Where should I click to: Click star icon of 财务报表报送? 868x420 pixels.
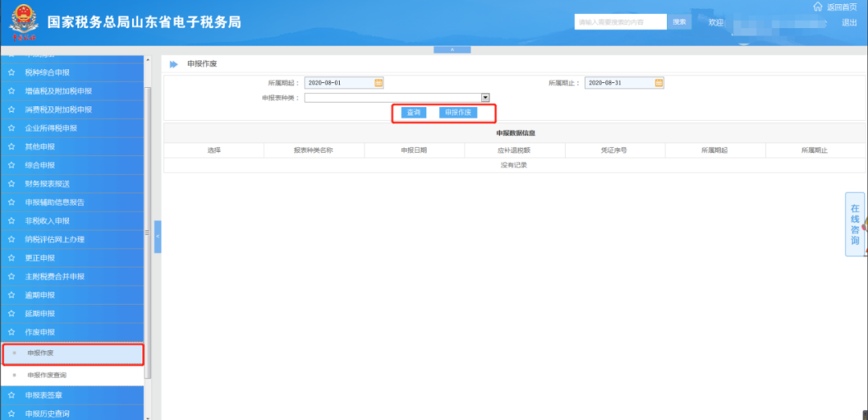(x=11, y=184)
